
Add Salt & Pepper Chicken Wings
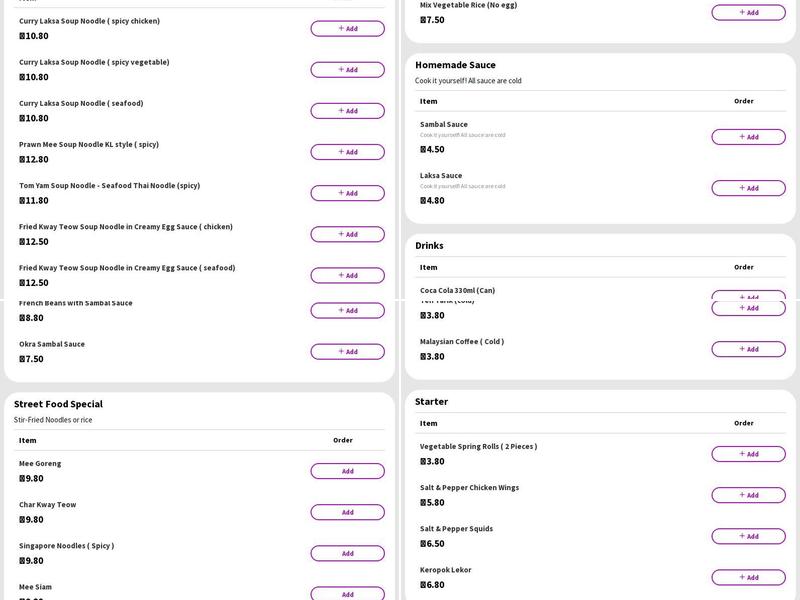[x=748, y=495]
